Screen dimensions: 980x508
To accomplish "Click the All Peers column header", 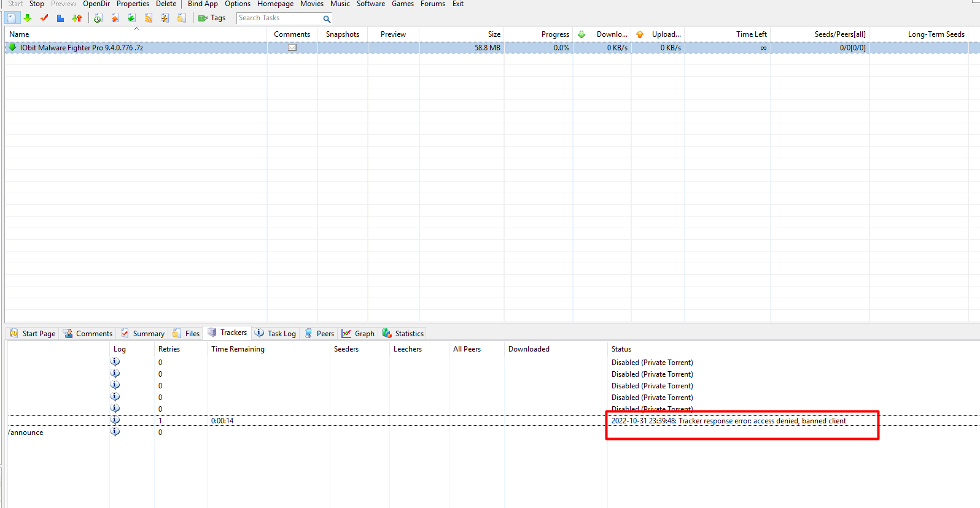I will click(467, 349).
